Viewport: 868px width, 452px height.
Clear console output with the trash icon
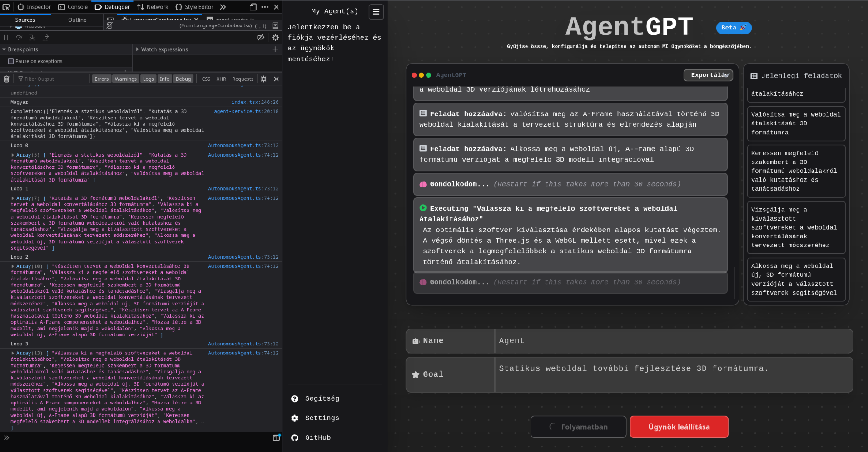pos(6,79)
